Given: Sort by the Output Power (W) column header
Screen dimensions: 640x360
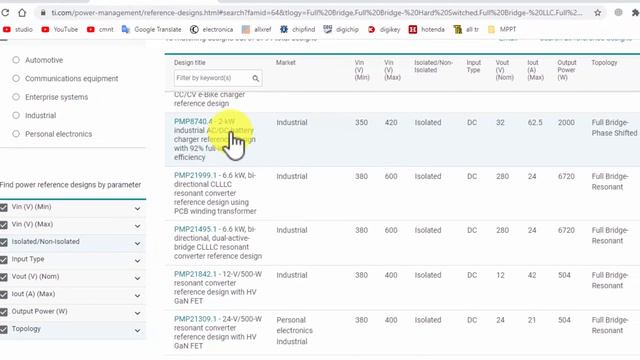Looking at the screenshot, I should 567,70.
